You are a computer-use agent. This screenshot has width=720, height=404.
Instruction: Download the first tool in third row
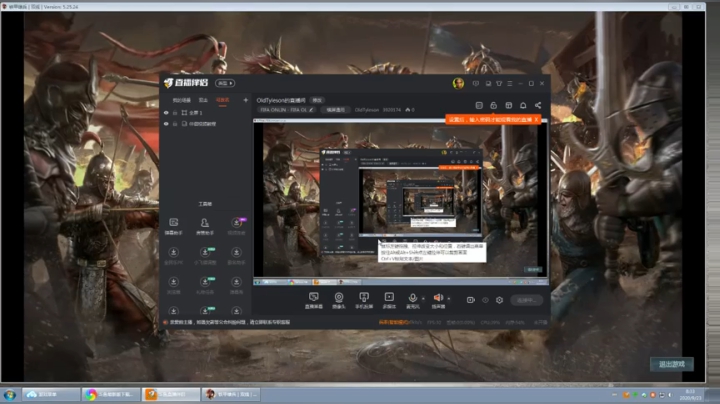pyautogui.click(x=174, y=285)
